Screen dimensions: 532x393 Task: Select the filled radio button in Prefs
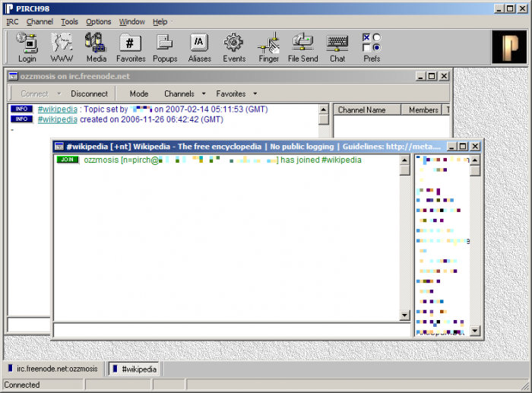(x=377, y=48)
